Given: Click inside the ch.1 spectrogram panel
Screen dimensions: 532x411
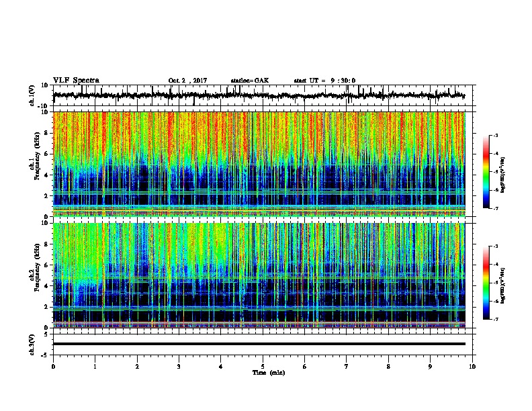Looking at the screenshot, I should click(x=259, y=164).
